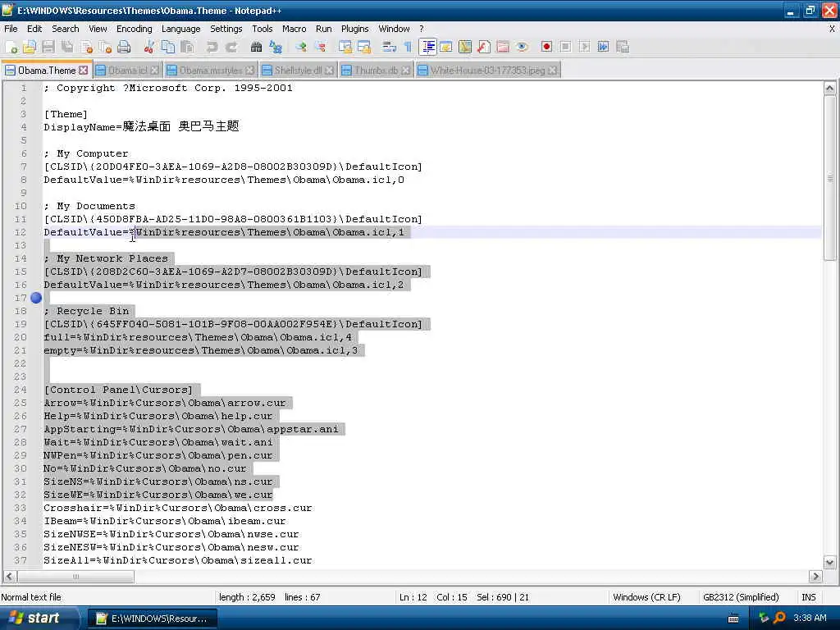Open the Encoding menu

(135, 29)
